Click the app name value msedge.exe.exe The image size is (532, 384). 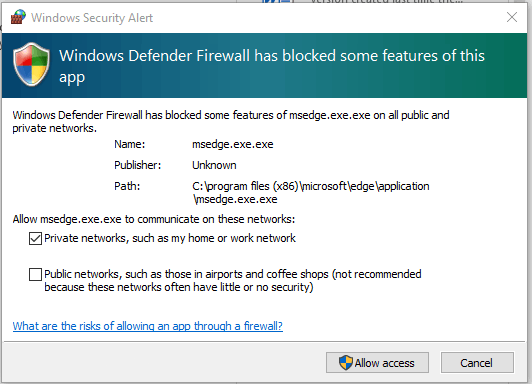pyautogui.click(x=233, y=145)
